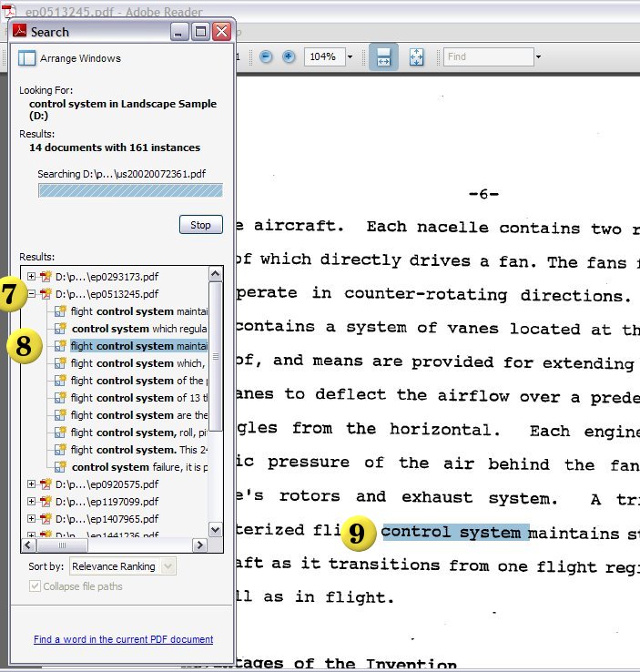640x672 pixels.
Task: Click the zoom out minus icon
Action: pyautogui.click(x=266, y=56)
